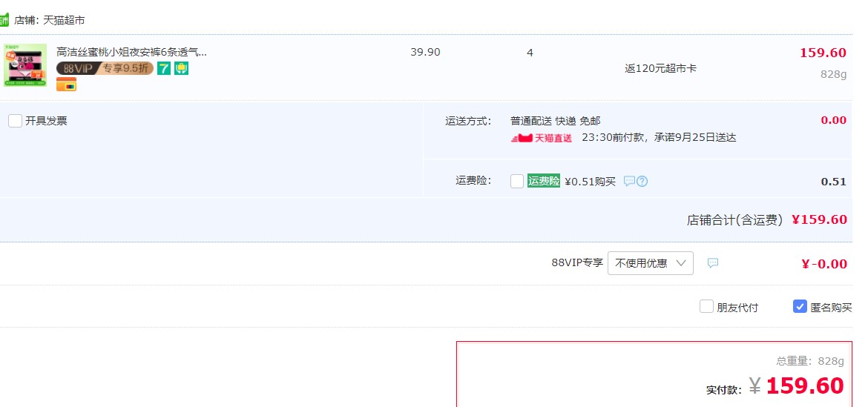The width and height of the screenshot is (868, 407).
Task: Click 普通配送 快递 免邮 shipping option
Action: coord(555,121)
